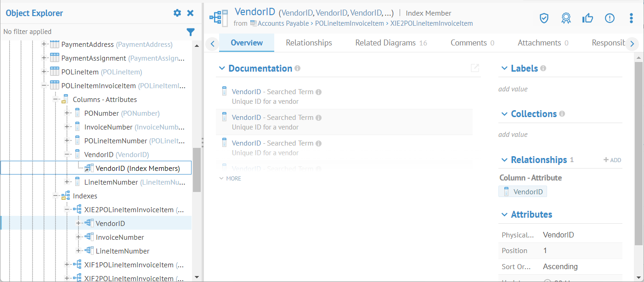Click the edit Documentation icon
Viewport: 644px width, 282px height.
(475, 68)
